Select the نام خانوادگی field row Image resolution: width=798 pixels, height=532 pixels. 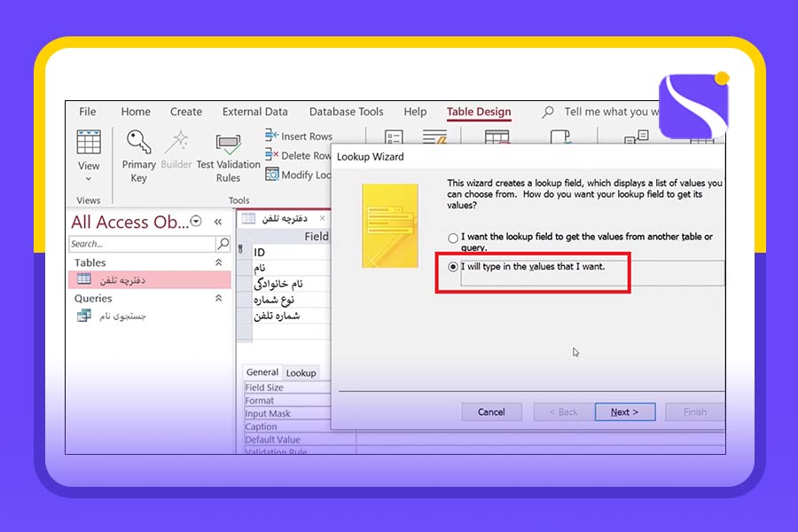tap(291, 284)
